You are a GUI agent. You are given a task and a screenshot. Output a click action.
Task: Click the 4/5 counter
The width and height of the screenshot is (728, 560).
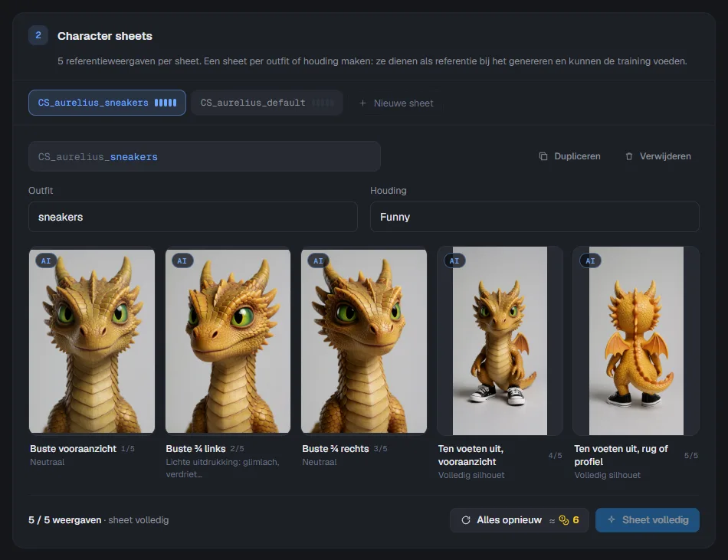[x=555, y=456]
